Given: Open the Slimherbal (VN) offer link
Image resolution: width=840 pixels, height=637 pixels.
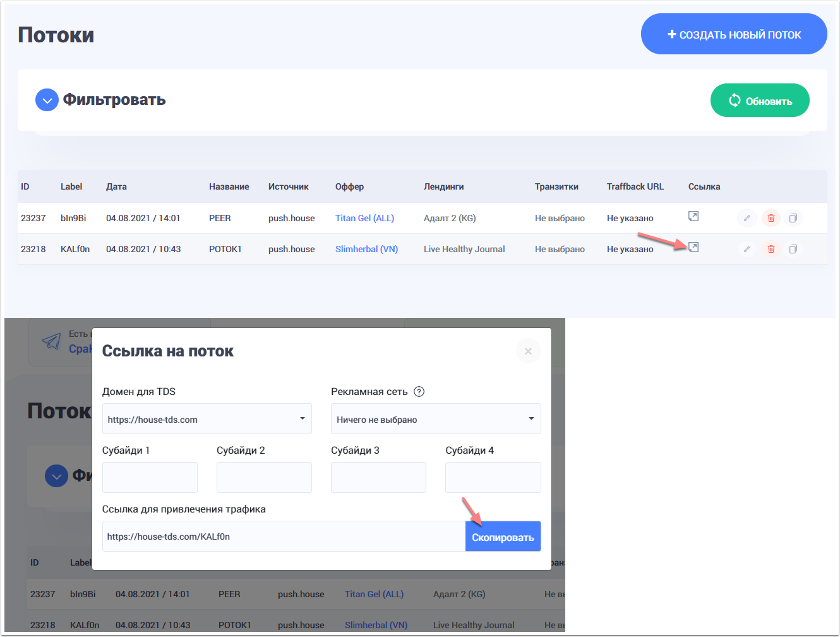Looking at the screenshot, I should click(366, 249).
